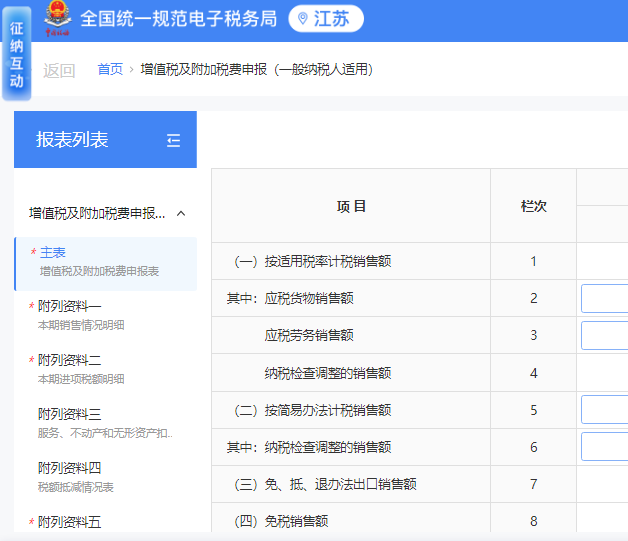Click input for 按简易办法计税销售额 row 5
This screenshot has height=541, width=628.
[x=604, y=410]
